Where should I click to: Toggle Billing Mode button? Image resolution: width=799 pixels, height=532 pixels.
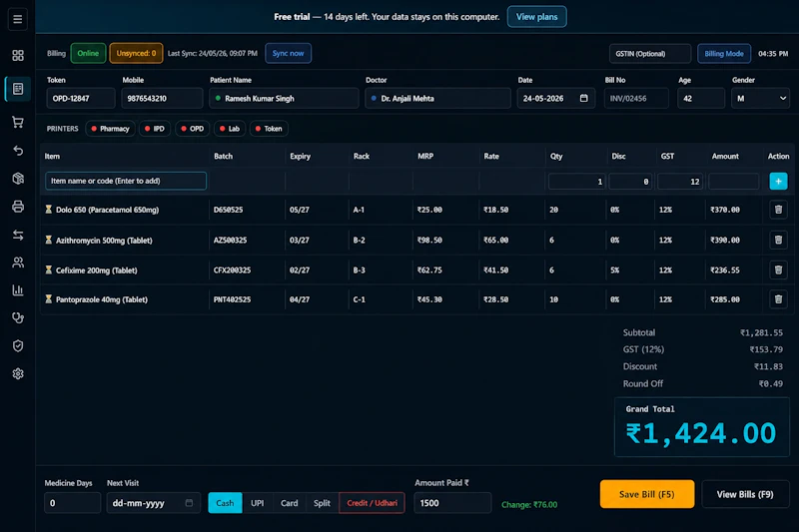pos(723,54)
